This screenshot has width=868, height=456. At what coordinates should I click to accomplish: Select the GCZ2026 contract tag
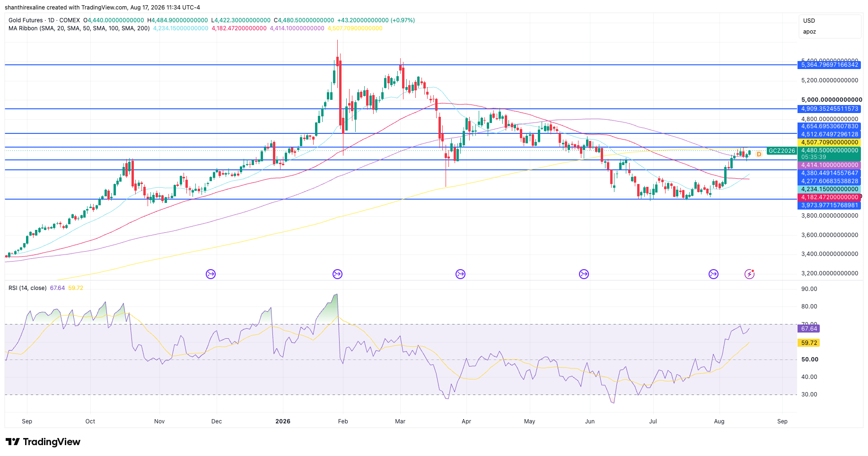[781, 151]
